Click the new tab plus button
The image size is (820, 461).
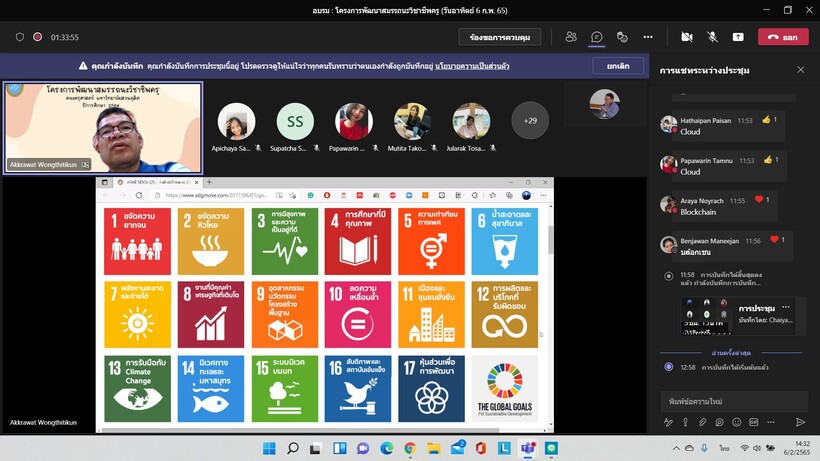[209, 182]
